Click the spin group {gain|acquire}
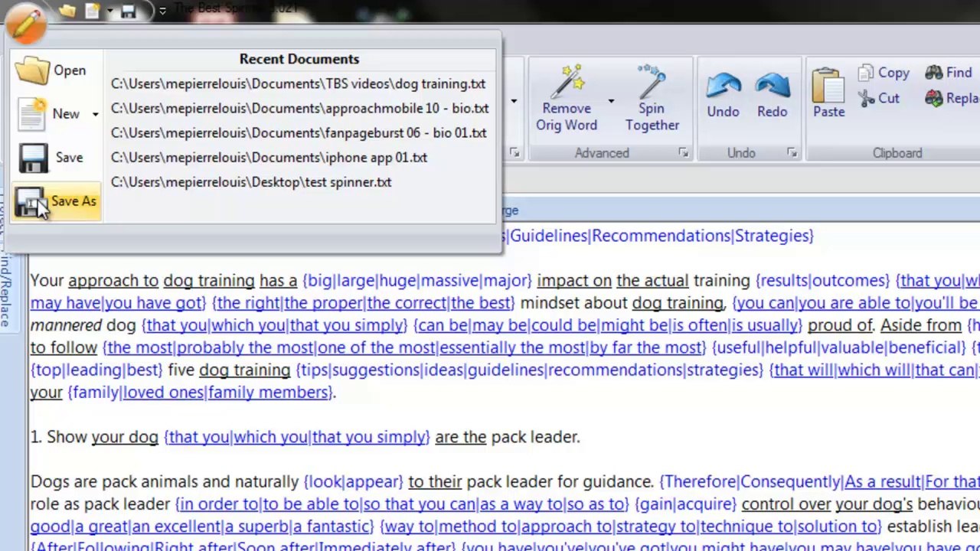This screenshot has width=980, height=551. 685,504
